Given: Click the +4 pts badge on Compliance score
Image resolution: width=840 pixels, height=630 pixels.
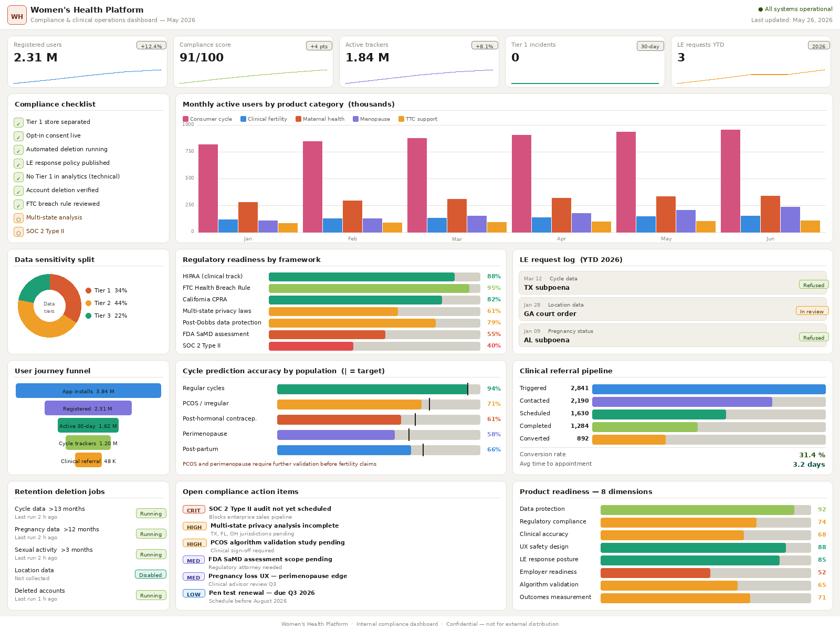Looking at the screenshot, I should coord(319,46).
